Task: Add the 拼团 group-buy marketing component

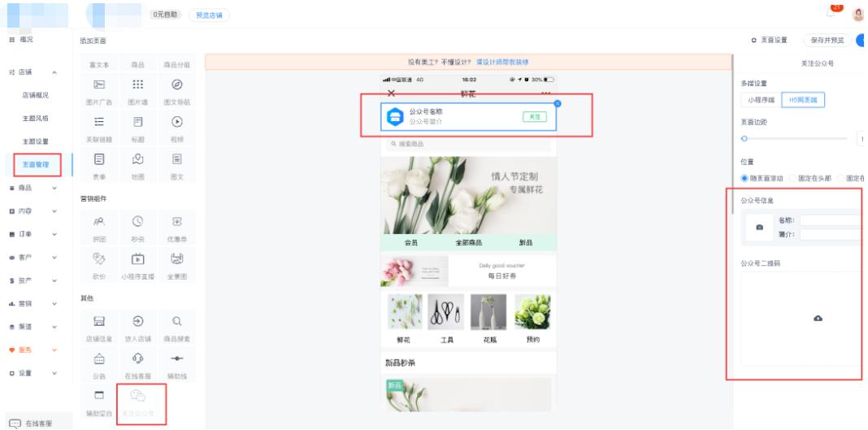Action: (x=99, y=228)
